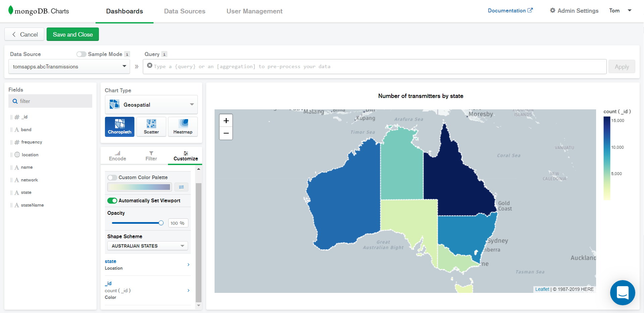Open the data source dropdown tomsapps.abcTransmissions
This screenshot has height=313, width=644.
tap(69, 66)
